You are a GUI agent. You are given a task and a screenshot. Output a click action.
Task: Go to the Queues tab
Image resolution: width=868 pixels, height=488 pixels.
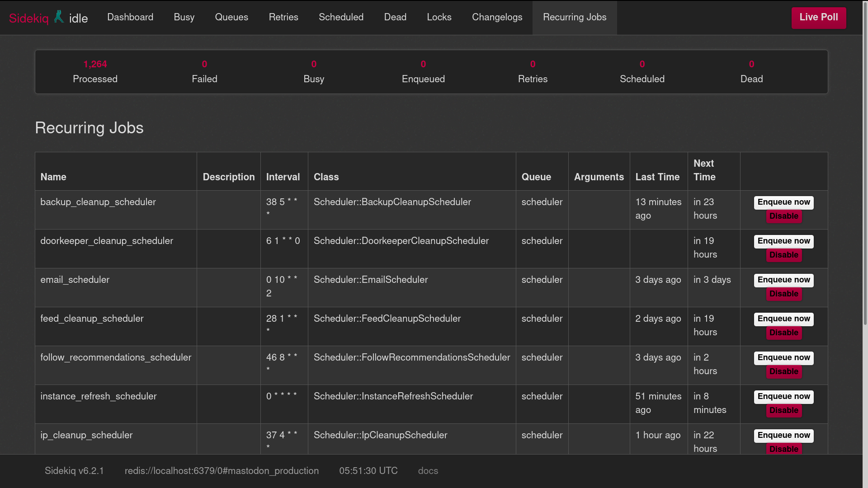pyautogui.click(x=231, y=17)
